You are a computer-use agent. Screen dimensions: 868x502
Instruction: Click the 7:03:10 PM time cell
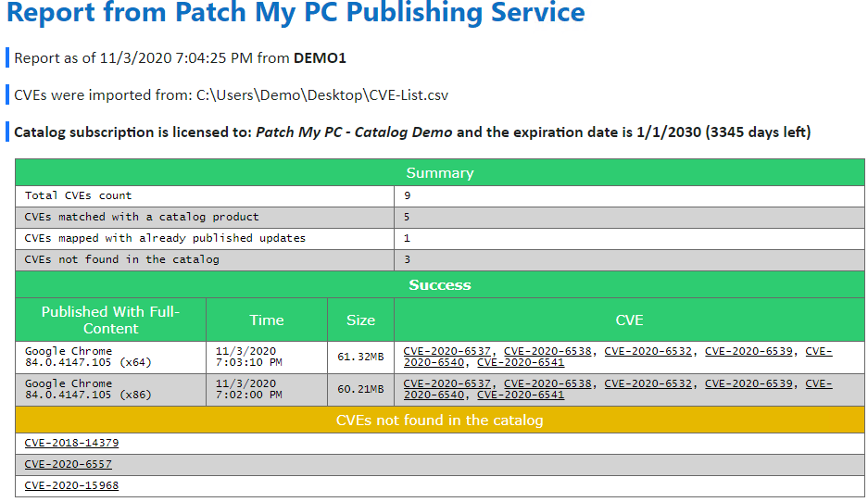pyautogui.click(x=267, y=357)
